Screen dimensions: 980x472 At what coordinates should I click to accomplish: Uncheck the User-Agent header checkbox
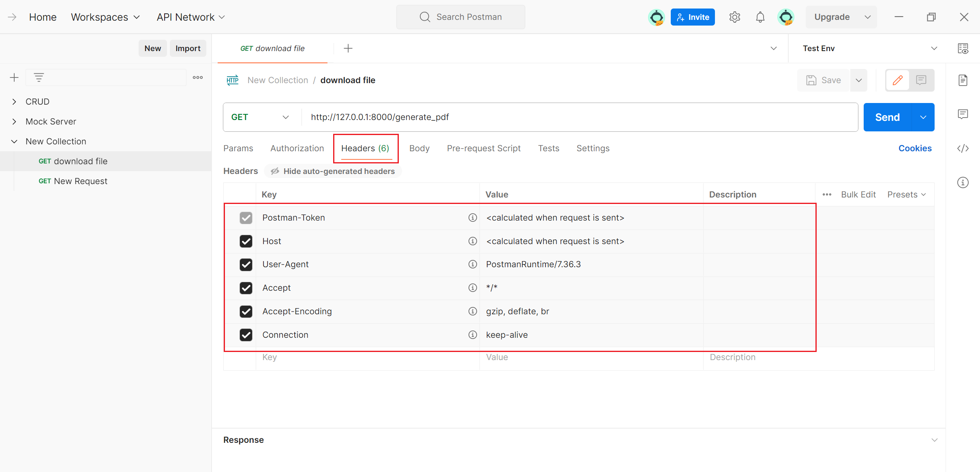point(246,264)
